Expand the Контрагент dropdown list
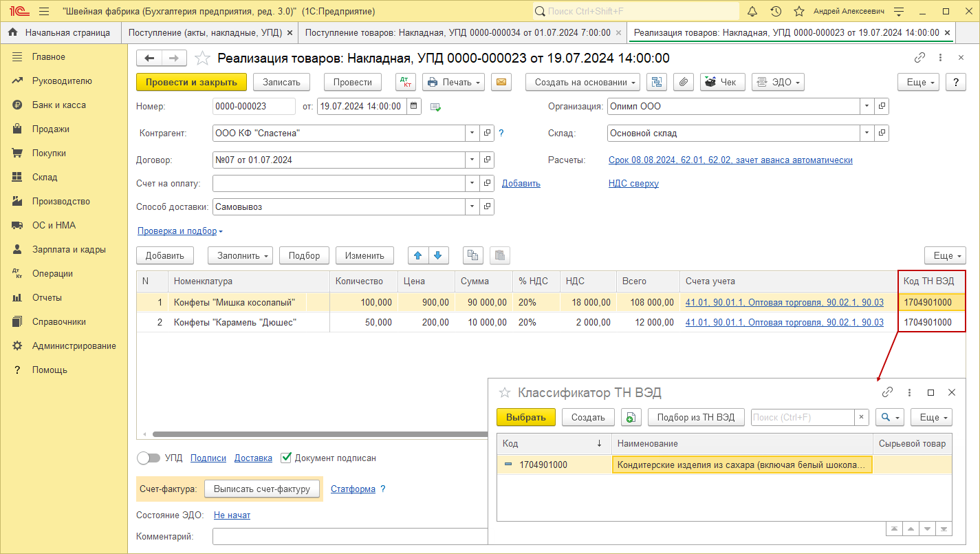Viewport: 980px width, 554px height. [472, 133]
